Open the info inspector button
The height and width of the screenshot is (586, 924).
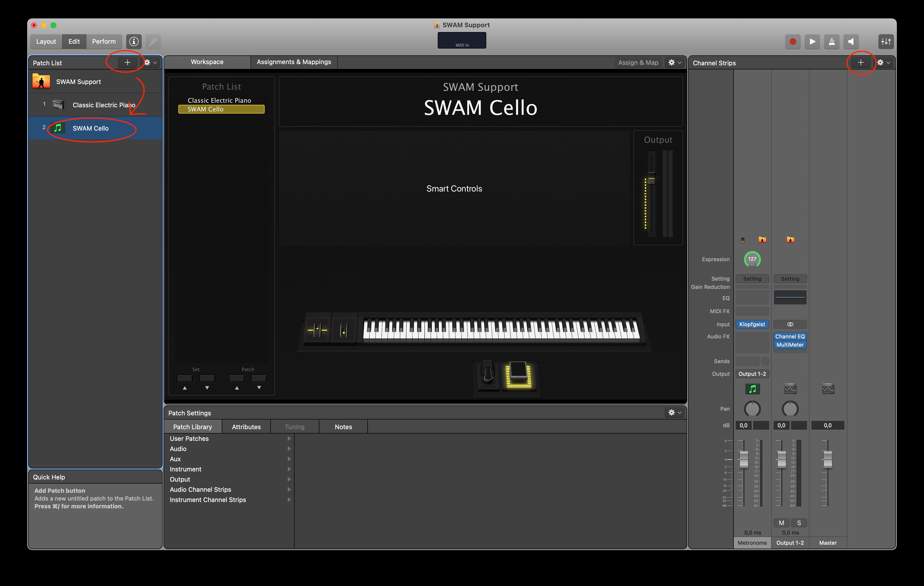point(133,42)
